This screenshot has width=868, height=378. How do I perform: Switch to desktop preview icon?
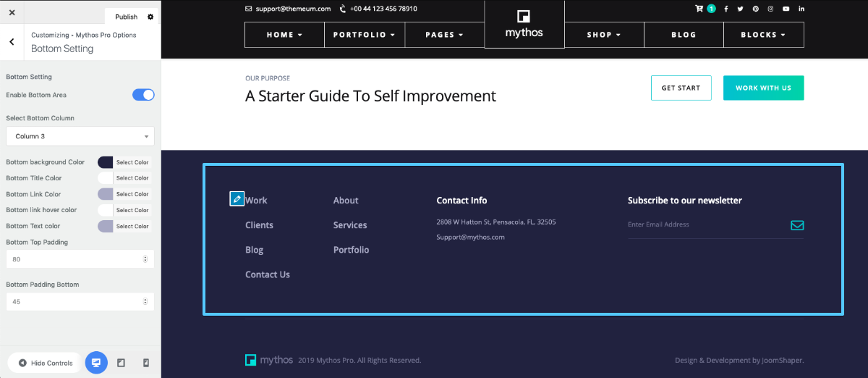[x=96, y=363]
